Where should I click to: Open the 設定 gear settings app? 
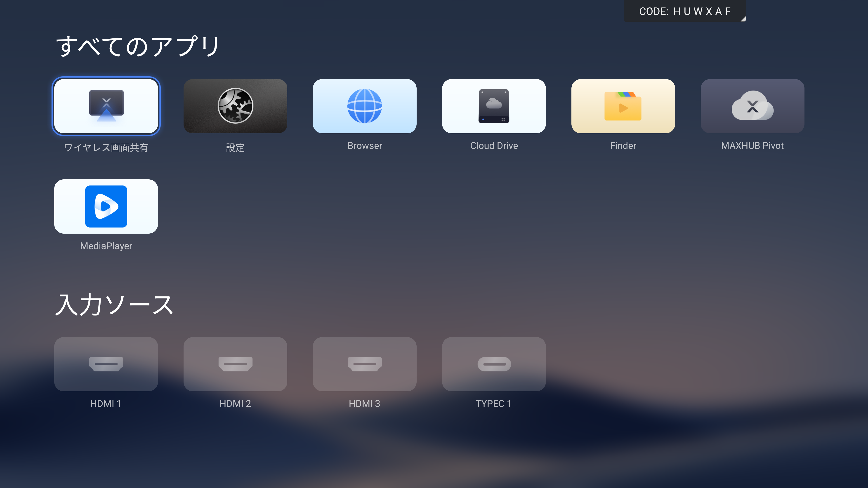click(x=235, y=106)
